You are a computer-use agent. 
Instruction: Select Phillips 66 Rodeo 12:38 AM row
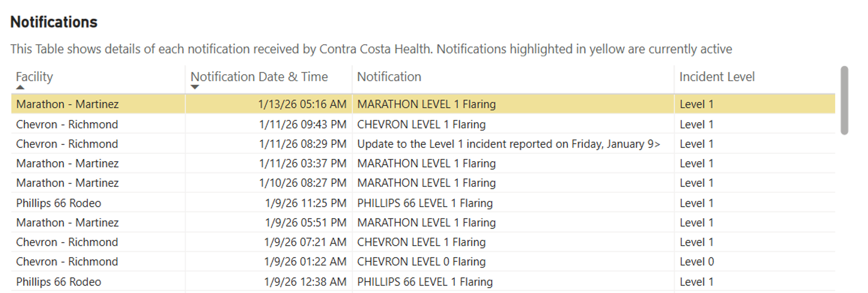59,281
